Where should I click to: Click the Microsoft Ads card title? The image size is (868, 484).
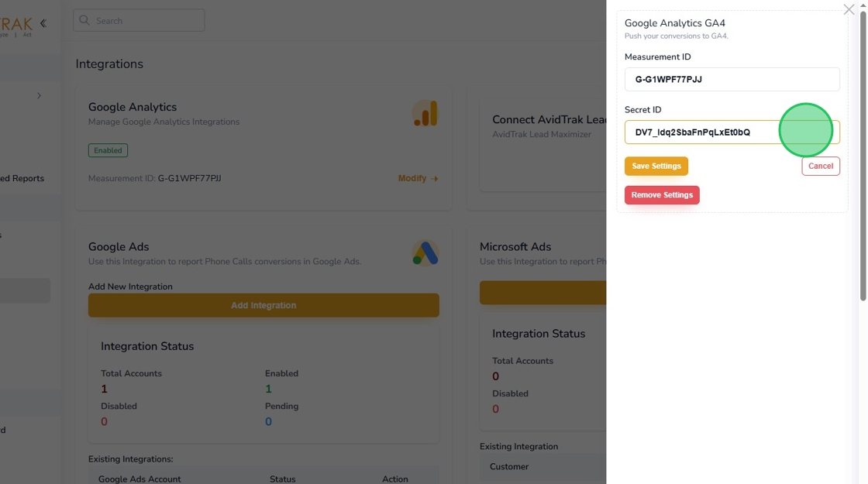[515, 247]
